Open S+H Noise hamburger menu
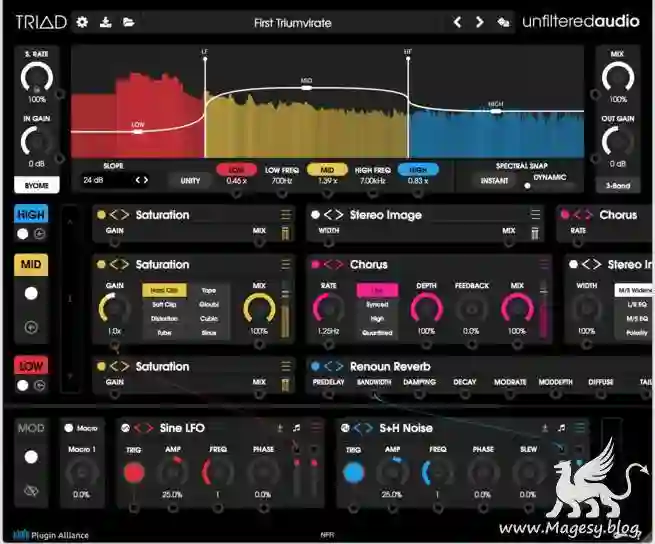Viewport: 655px width, 544px height. tap(579, 427)
